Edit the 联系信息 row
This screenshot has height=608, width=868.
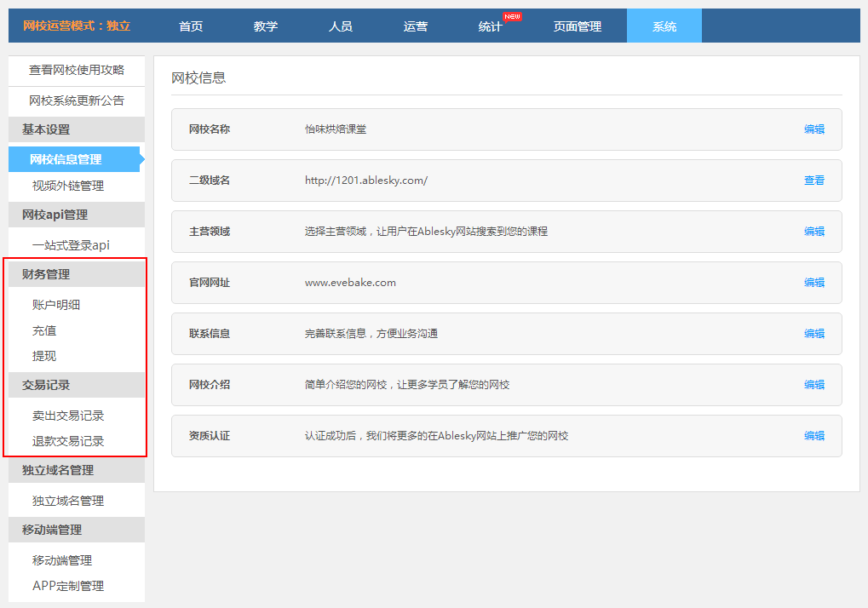[813, 334]
